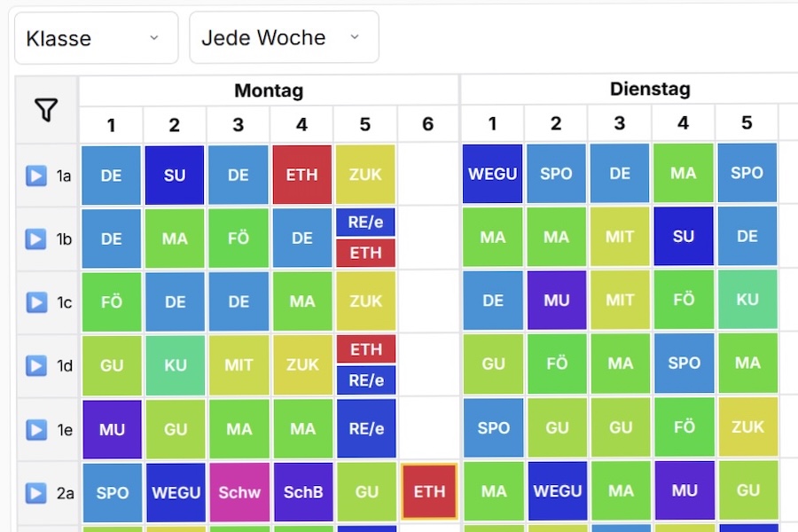798x532 pixels.
Task: Click the filter funnel icon
Action: (x=46, y=110)
